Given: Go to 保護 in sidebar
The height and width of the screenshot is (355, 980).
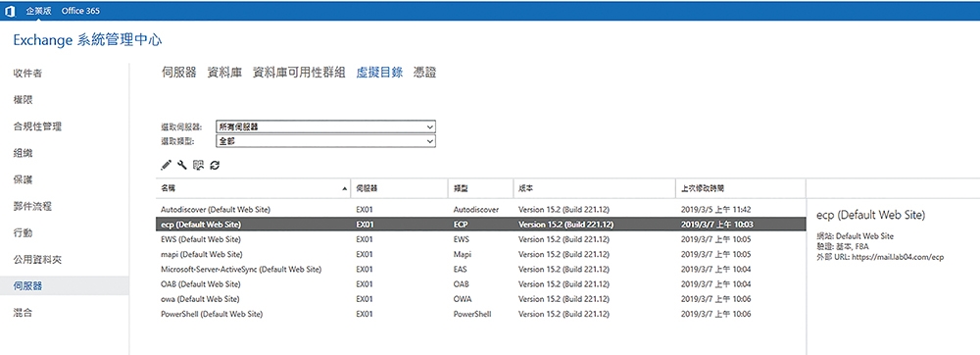Looking at the screenshot, I should click(x=23, y=179).
